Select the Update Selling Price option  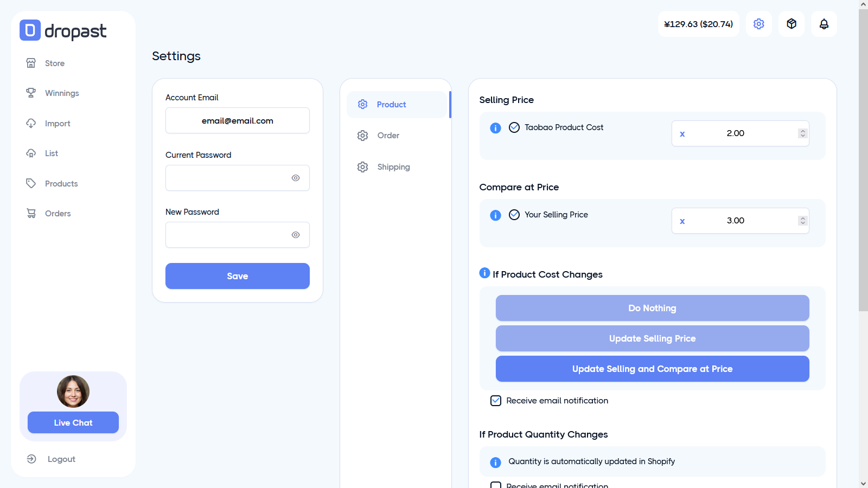(652, 338)
